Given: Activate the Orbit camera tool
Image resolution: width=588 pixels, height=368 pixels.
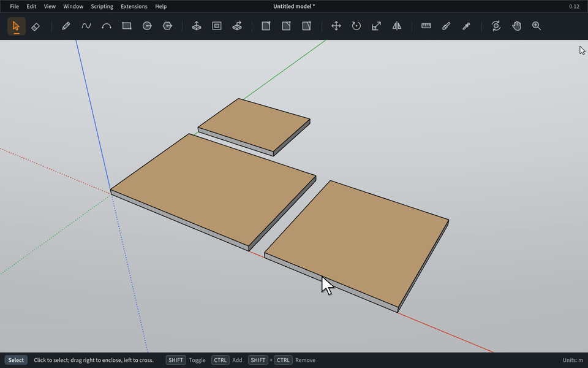Looking at the screenshot, I should tap(496, 26).
